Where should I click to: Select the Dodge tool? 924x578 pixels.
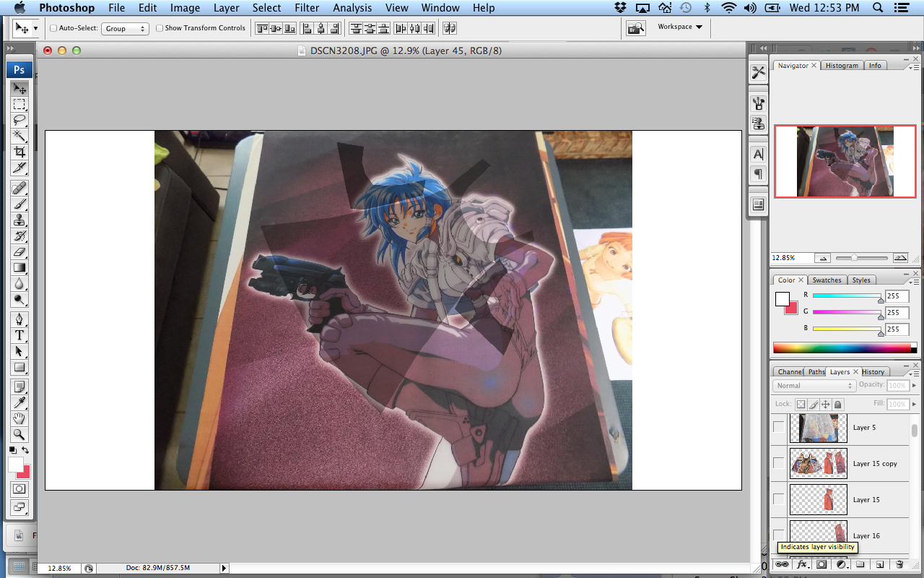19,300
